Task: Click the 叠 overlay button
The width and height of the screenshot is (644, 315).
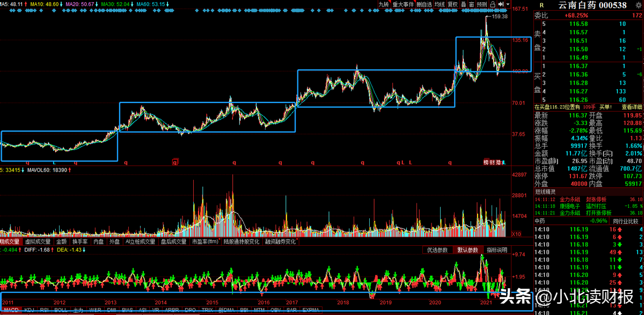Action: pyautogui.click(x=463, y=4)
